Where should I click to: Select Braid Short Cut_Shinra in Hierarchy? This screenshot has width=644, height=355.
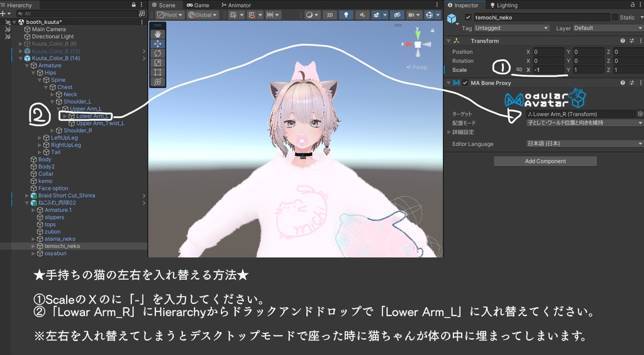[67, 195]
